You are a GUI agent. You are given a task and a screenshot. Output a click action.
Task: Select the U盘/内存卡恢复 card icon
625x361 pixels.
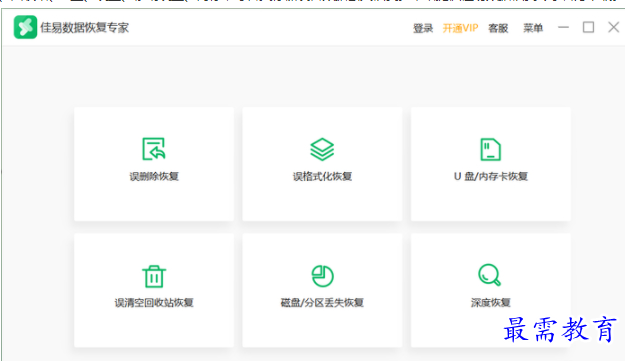click(x=491, y=149)
